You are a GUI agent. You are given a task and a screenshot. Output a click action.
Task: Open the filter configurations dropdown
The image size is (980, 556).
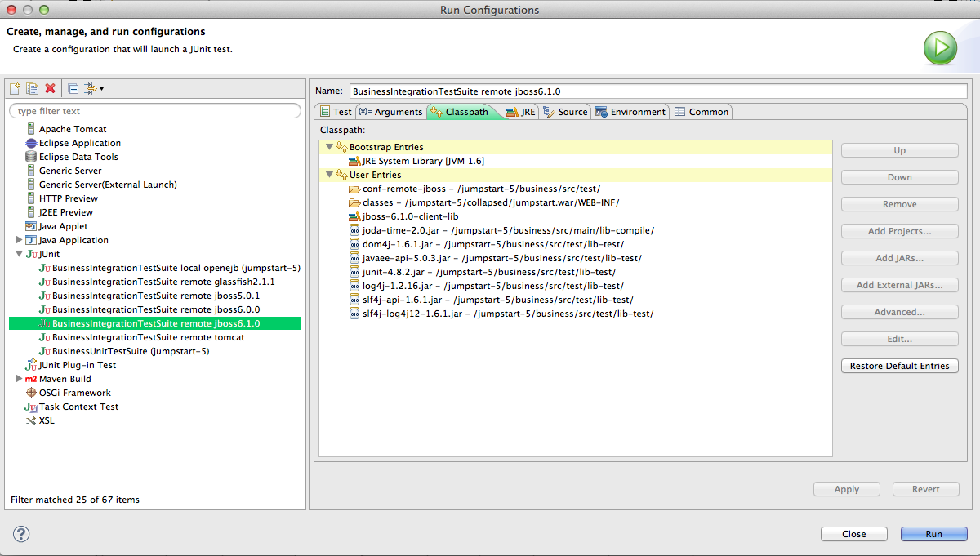pyautogui.click(x=94, y=89)
